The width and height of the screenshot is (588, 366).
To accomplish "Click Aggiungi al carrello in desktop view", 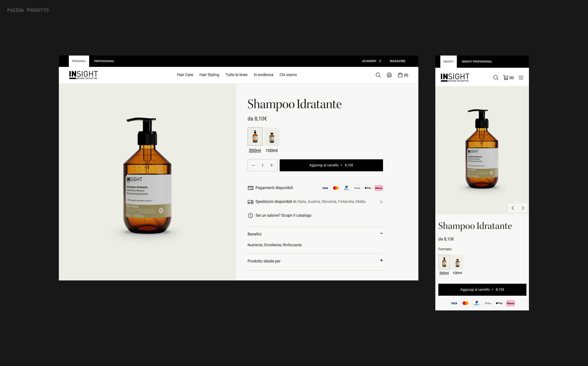I will 331,165.
